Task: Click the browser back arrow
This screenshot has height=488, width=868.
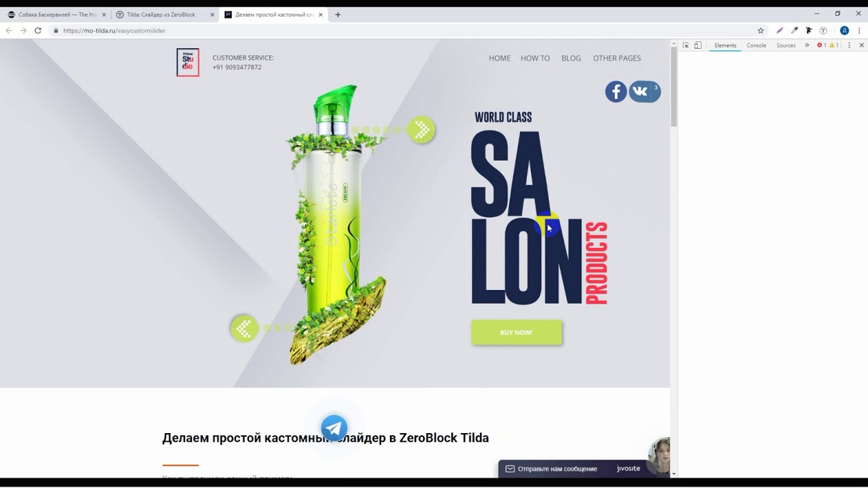Action: pyautogui.click(x=9, y=30)
